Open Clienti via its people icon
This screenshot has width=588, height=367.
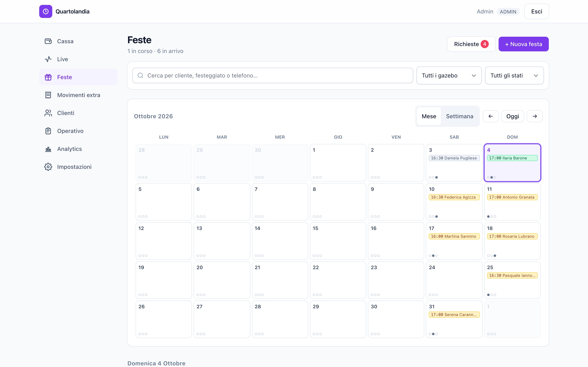point(48,113)
